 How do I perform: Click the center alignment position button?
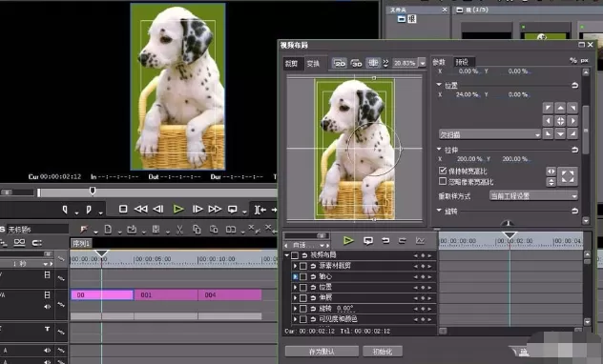[x=560, y=121]
